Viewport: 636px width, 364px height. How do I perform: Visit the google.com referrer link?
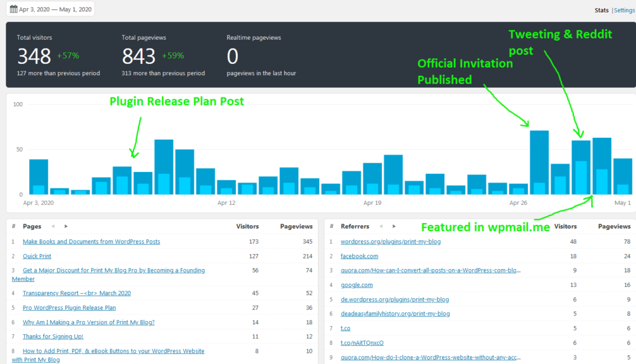click(x=357, y=285)
